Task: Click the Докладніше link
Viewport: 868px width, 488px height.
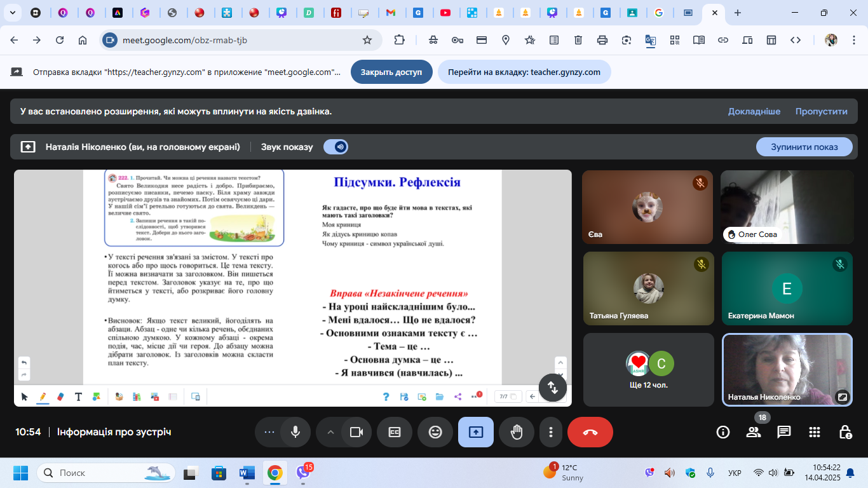Action: (x=754, y=111)
